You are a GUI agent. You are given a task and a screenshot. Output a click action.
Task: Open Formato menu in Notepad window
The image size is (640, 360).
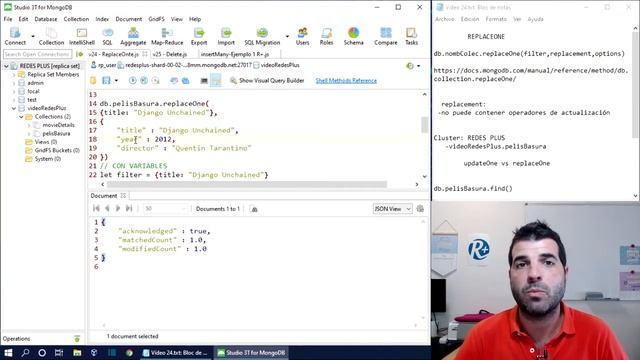coord(496,19)
